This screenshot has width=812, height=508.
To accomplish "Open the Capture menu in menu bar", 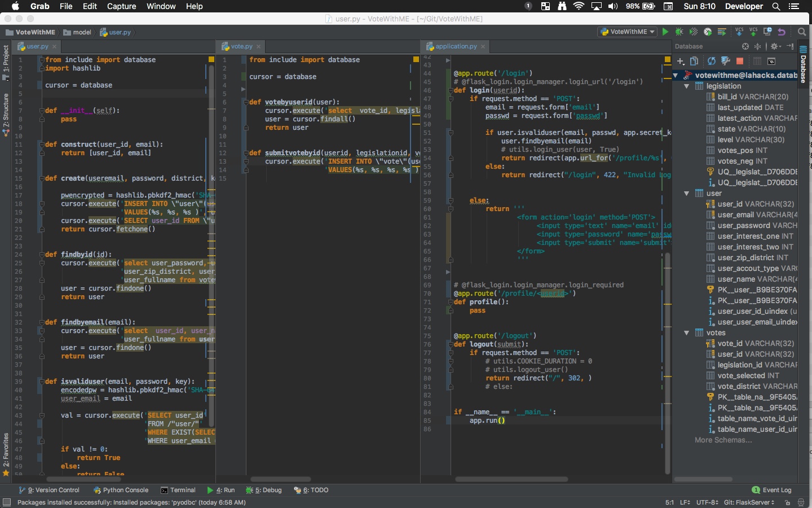I will [121, 6].
